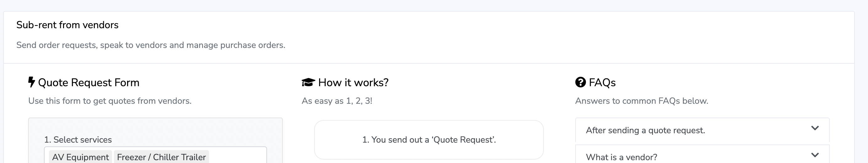Image resolution: width=868 pixels, height=163 pixels.
Task: Click the 'How it works?' heading text
Action: pos(353,82)
